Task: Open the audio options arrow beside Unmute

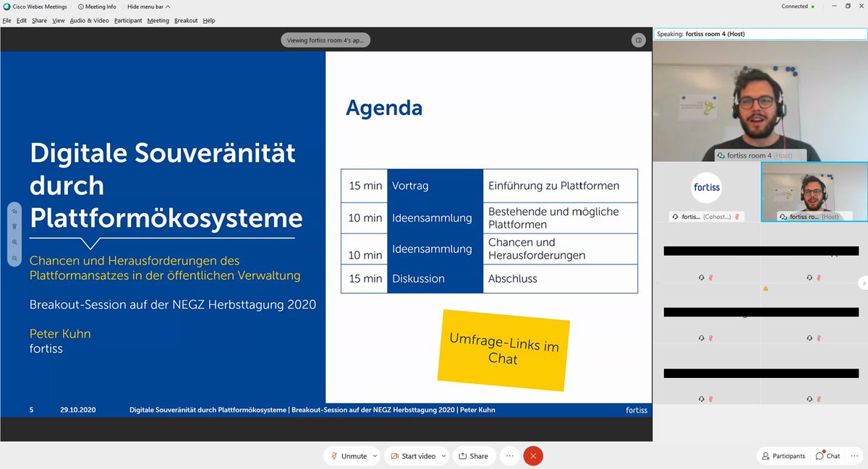Action: pyautogui.click(x=375, y=456)
